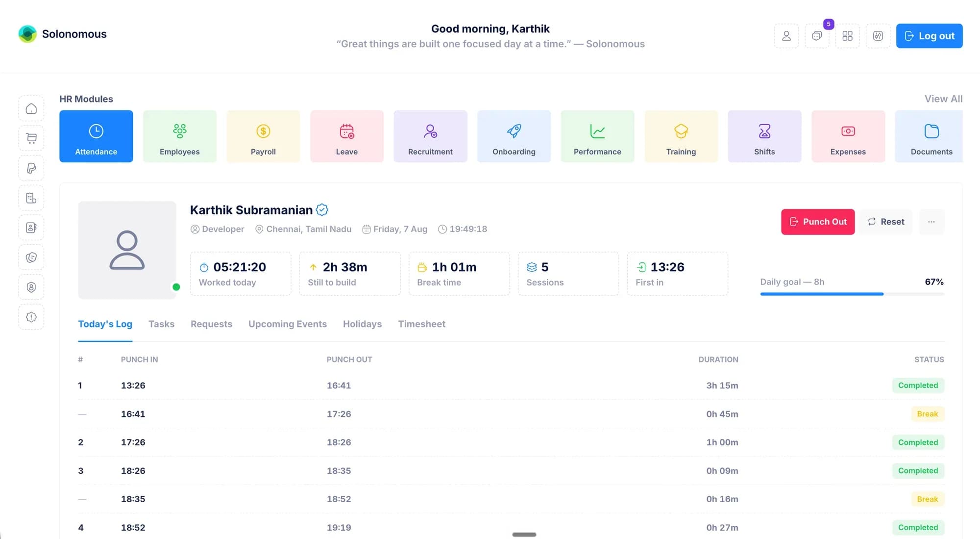Open the Expenses module tile
This screenshot has width=980, height=539.
pyautogui.click(x=848, y=136)
